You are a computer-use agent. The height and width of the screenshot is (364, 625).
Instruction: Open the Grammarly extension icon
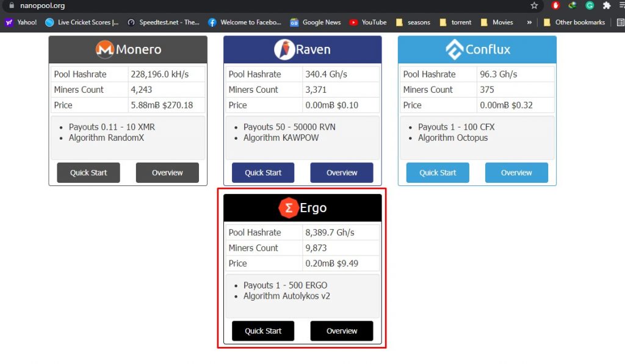pos(590,5)
